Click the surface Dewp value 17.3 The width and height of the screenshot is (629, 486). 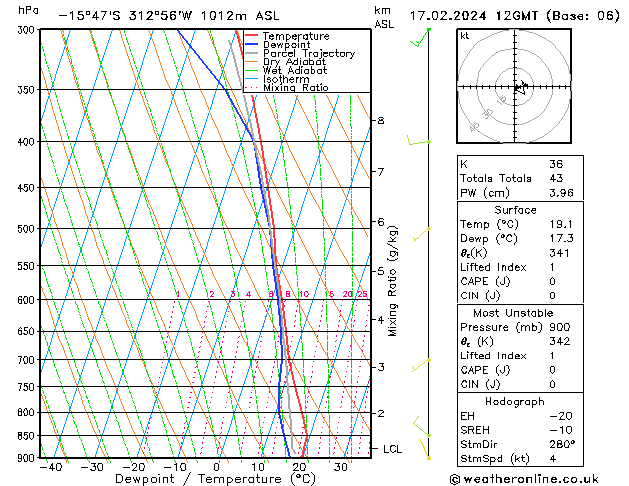coord(561,238)
